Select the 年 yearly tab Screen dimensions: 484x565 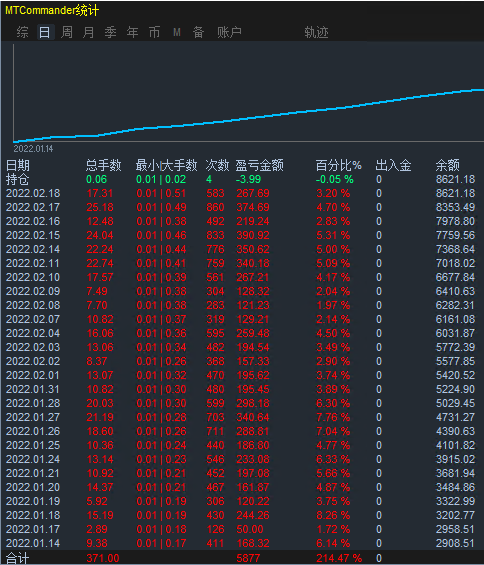(132, 32)
